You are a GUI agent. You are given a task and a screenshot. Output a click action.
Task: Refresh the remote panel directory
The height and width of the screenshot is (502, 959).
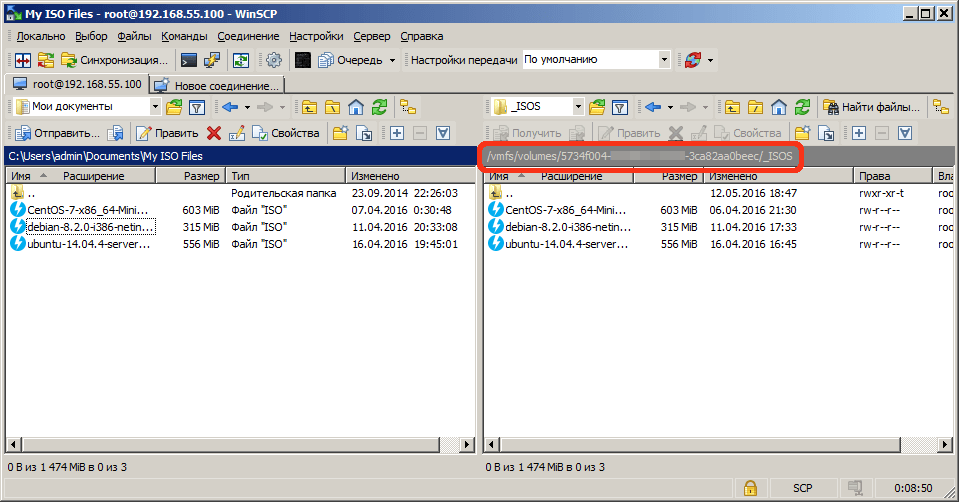802,107
